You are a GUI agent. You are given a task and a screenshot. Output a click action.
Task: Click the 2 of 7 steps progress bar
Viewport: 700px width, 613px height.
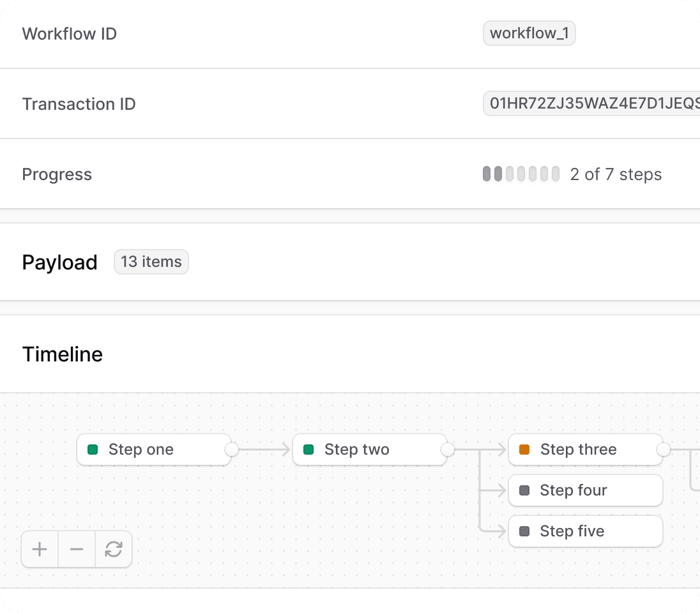[521, 174]
